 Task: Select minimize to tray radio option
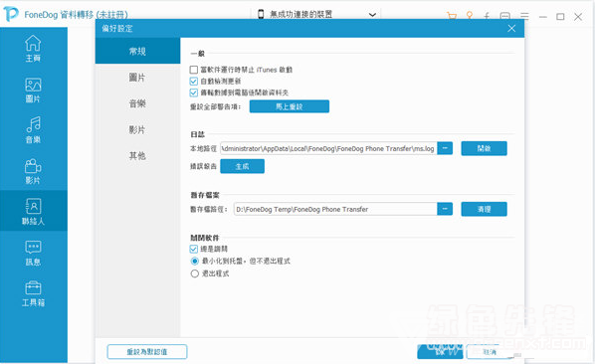195,262
